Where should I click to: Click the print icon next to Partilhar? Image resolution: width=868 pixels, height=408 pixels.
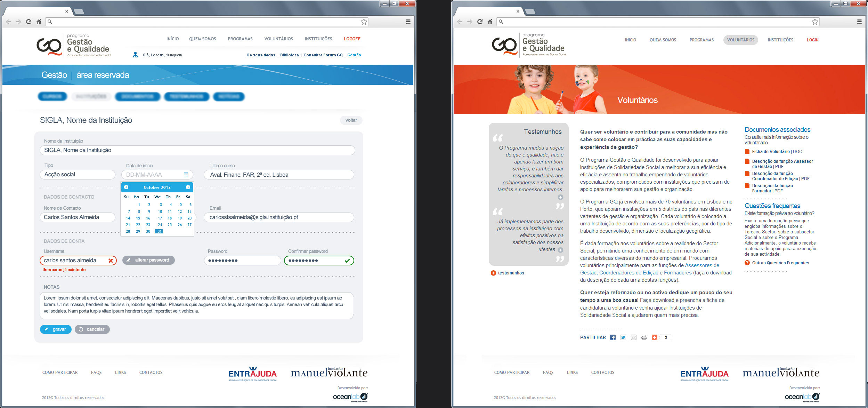[644, 337]
